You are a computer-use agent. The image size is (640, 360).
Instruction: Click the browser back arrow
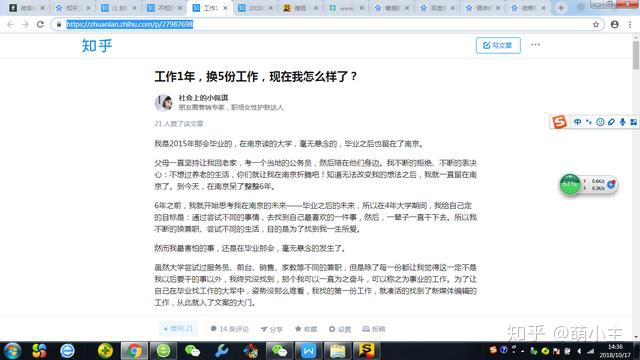point(10,24)
